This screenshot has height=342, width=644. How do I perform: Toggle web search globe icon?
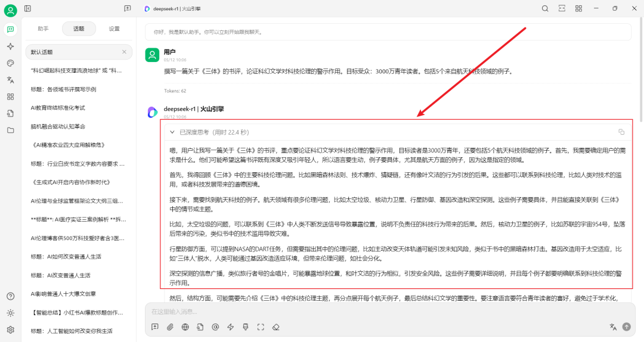[x=185, y=327]
